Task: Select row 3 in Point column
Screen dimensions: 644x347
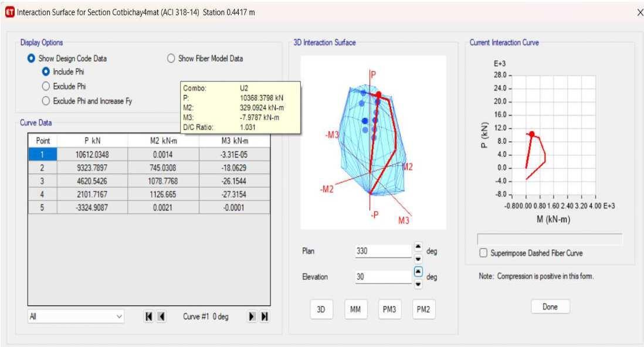Action: (42, 181)
